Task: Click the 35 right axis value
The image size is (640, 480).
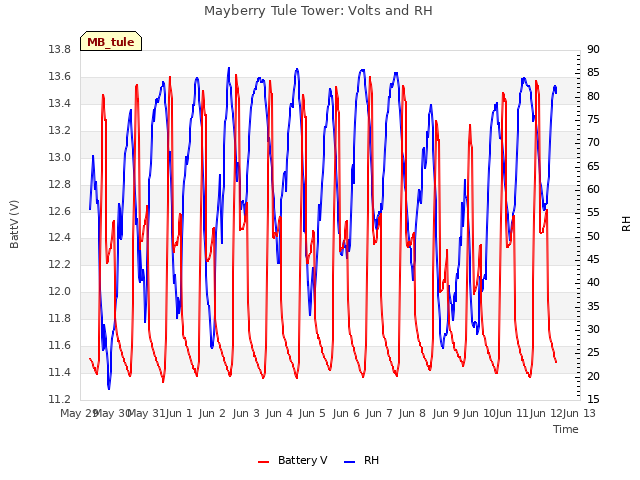Action: point(593,306)
